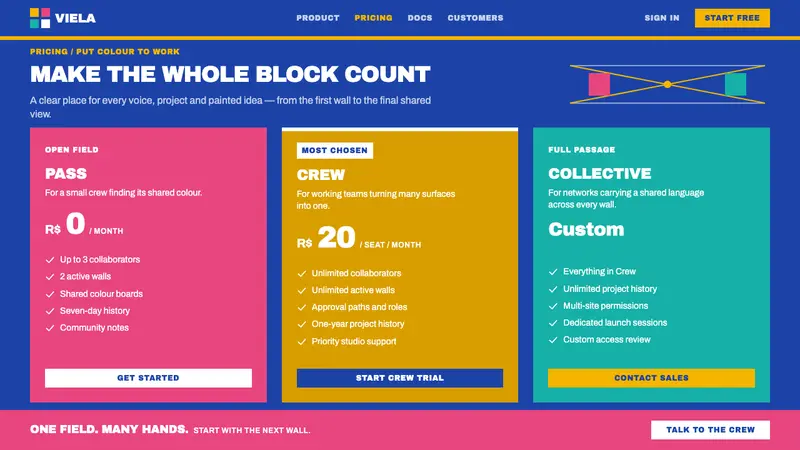Click checkmark next to Priority studio support
This screenshot has width=800, height=450.
point(302,342)
